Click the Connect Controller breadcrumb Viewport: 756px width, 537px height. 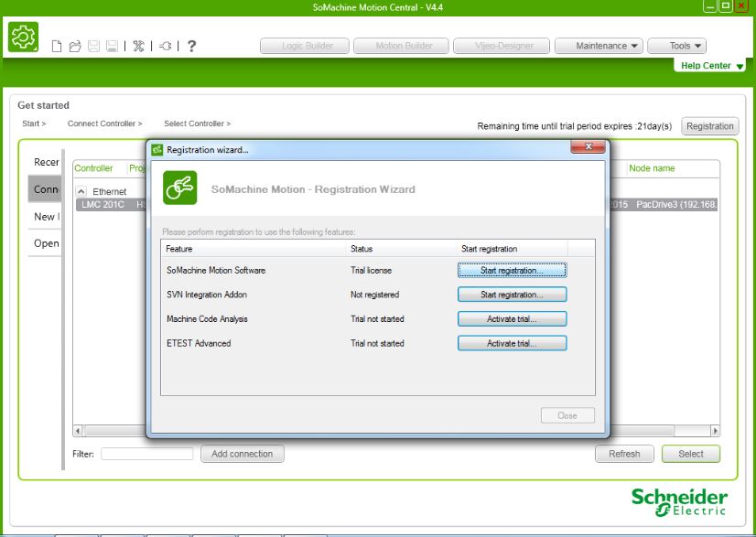(105, 124)
